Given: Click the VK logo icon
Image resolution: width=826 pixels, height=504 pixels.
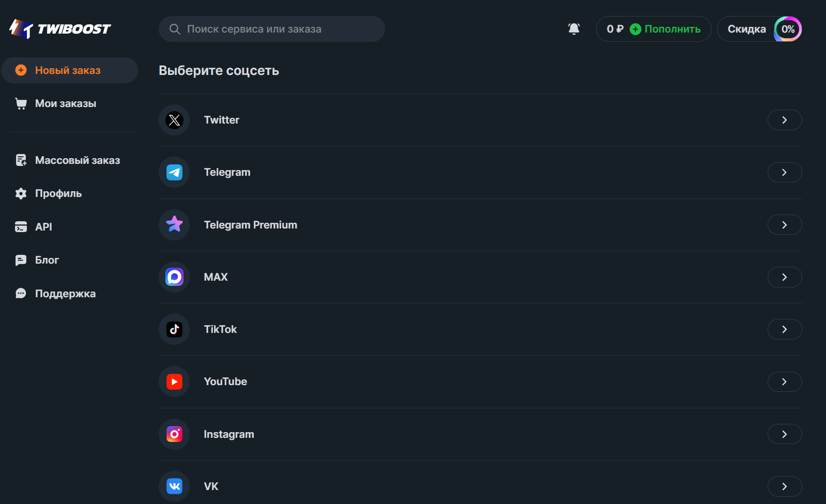Looking at the screenshot, I should 174,486.
